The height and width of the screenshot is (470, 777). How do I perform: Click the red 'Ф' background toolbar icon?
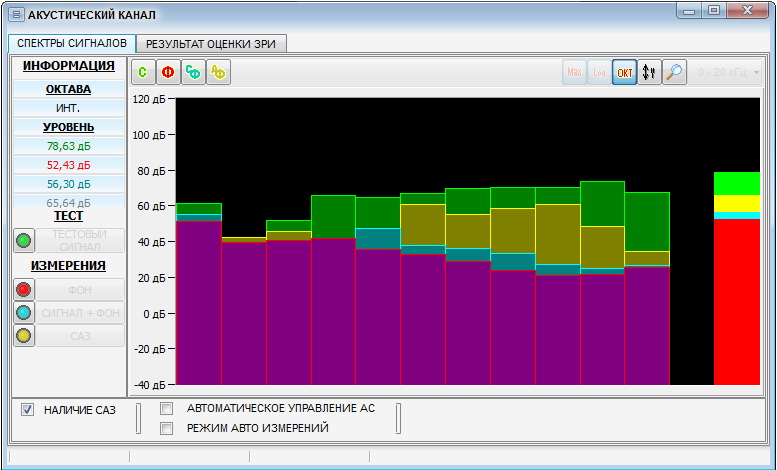(168, 72)
